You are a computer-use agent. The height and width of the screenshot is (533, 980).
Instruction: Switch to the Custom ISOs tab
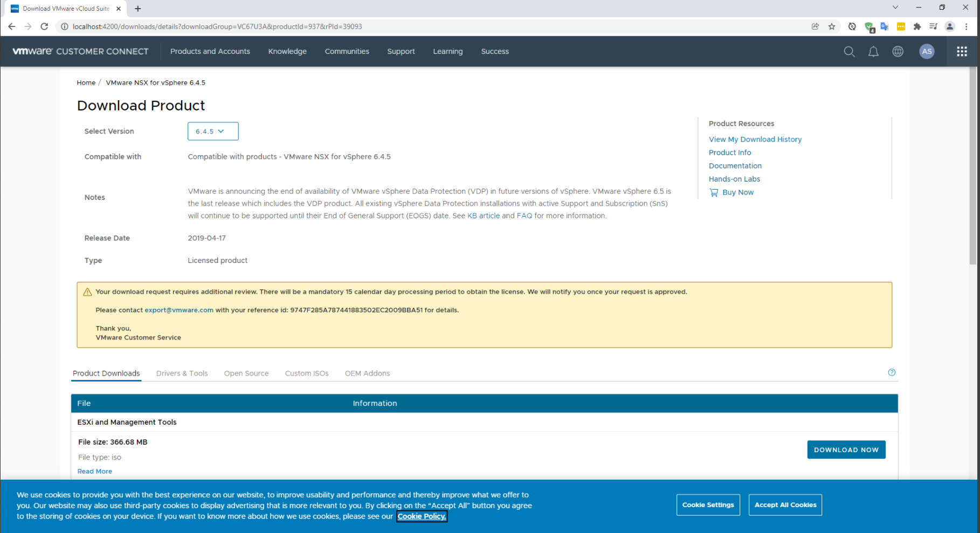click(307, 373)
